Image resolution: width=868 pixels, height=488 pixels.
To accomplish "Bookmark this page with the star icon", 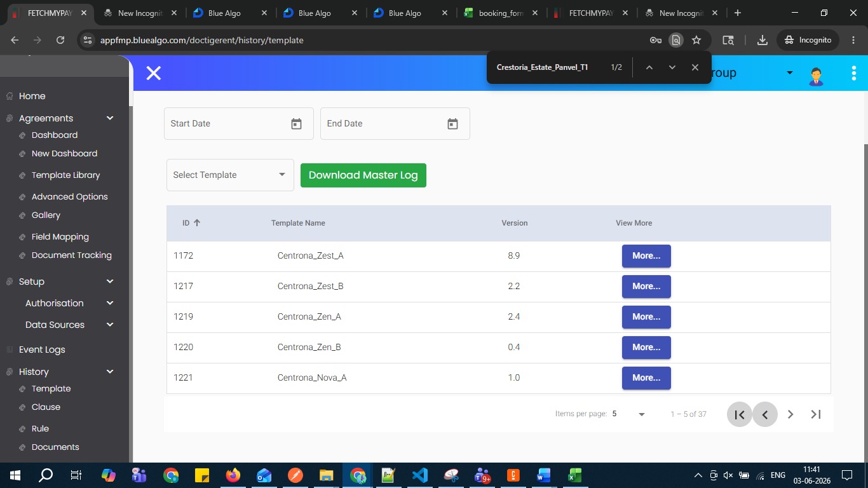I will (696, 40).
